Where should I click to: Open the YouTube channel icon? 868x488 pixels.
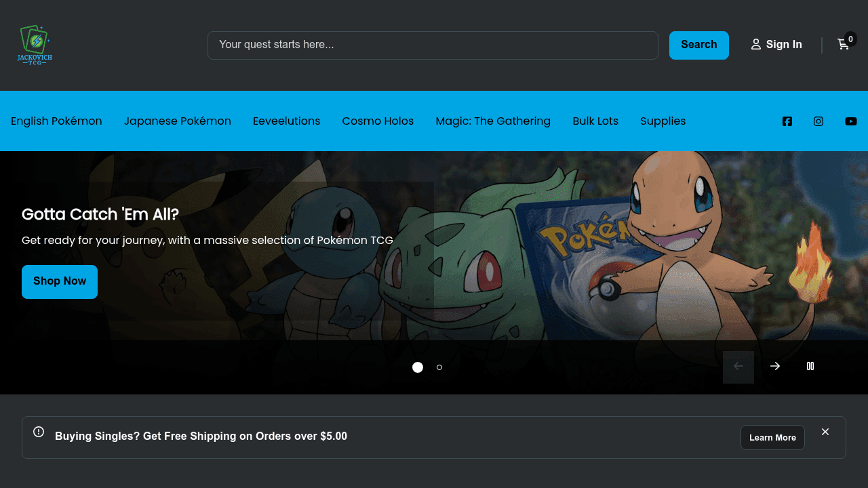[851, 121]
